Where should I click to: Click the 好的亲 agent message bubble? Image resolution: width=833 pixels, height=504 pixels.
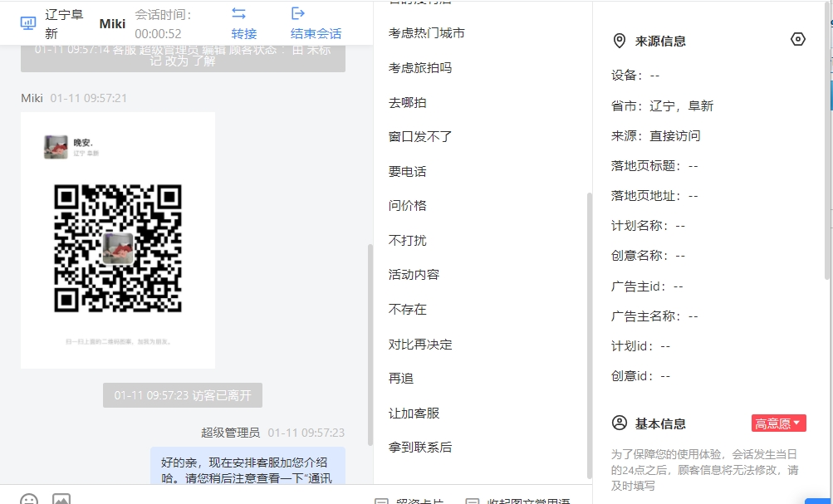pyautogui.click(x=247, y=466)
